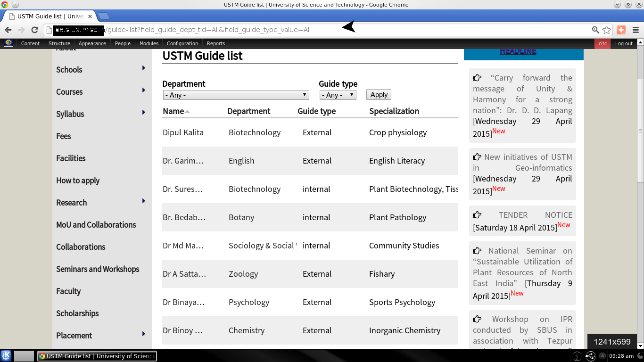Open the Fees sidebar link
Viewport: 644px width, 362px height.
click(x=64, y=136)
